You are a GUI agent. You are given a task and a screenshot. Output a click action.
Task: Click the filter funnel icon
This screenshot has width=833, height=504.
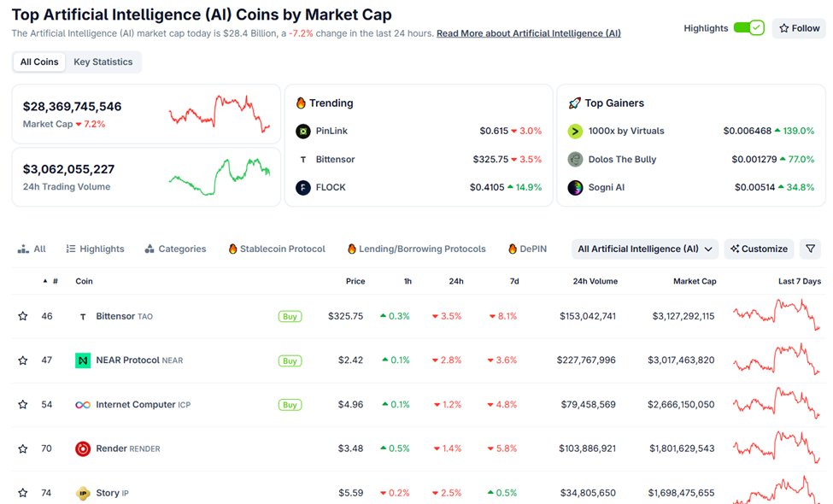[x=810, y=249]
